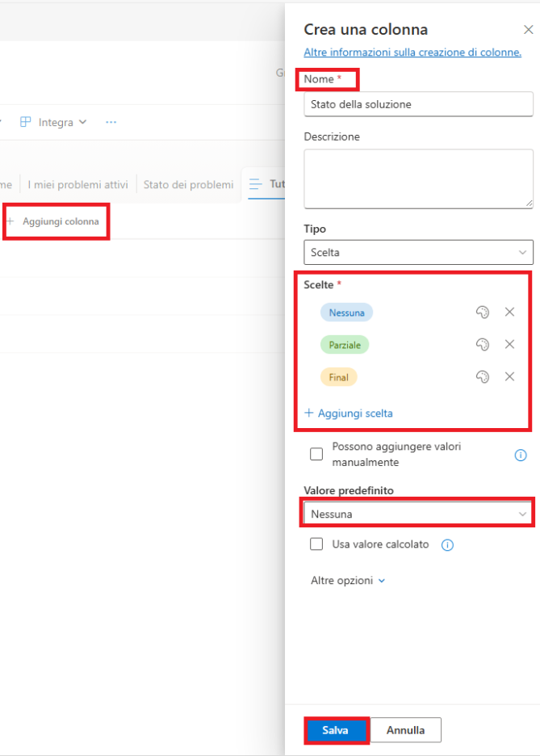Cancel with the Annulla button

(405, 730)
